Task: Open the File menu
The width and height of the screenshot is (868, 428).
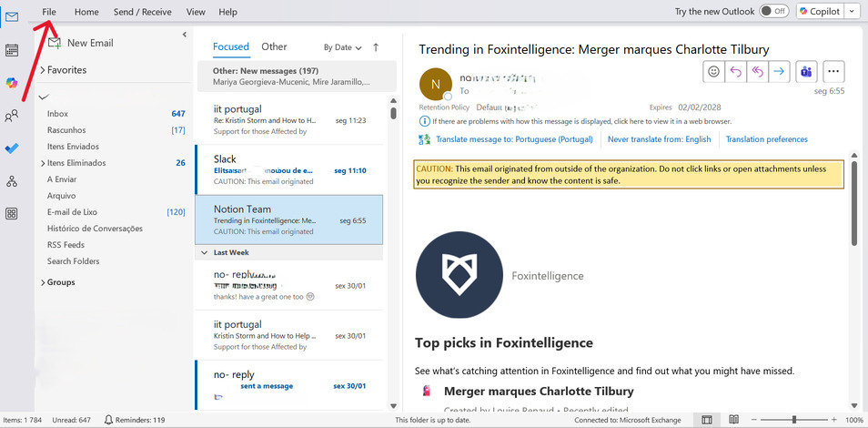Action: pos(49,12)
